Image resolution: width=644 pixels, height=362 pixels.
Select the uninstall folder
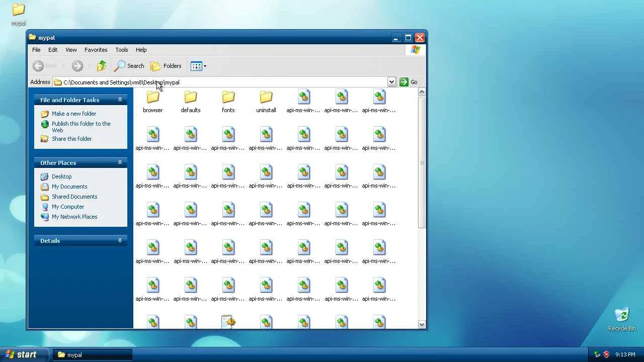[266, 102]
